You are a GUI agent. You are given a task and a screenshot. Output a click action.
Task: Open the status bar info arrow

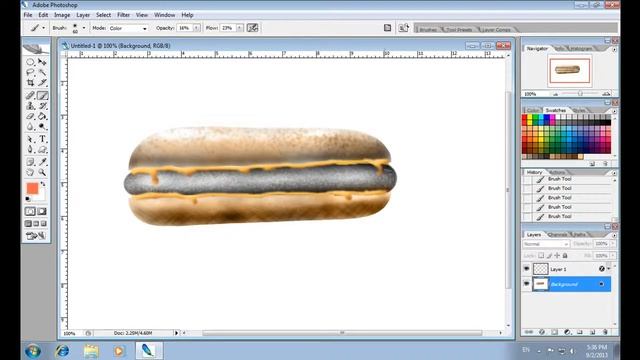pos(176,333)
